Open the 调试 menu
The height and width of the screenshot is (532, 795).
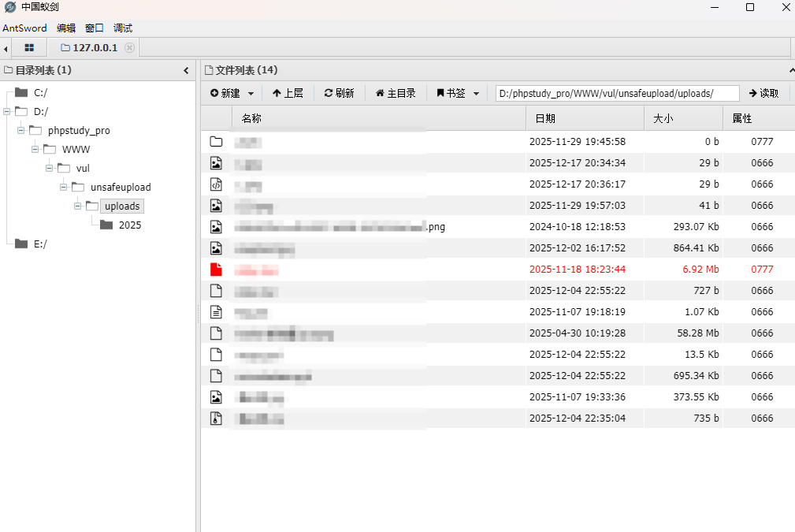[123, 28]
